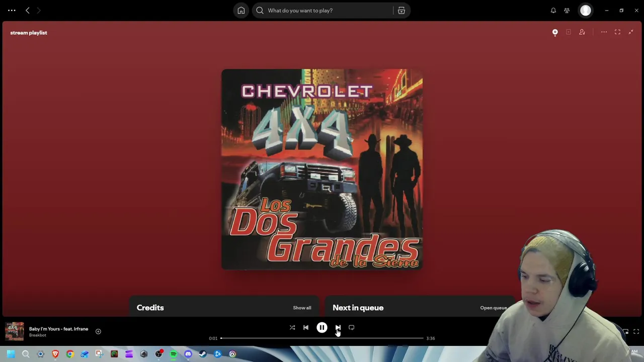The image size is (644, 362).
Task: Skip to the next track
Action: tap(338, 327)
